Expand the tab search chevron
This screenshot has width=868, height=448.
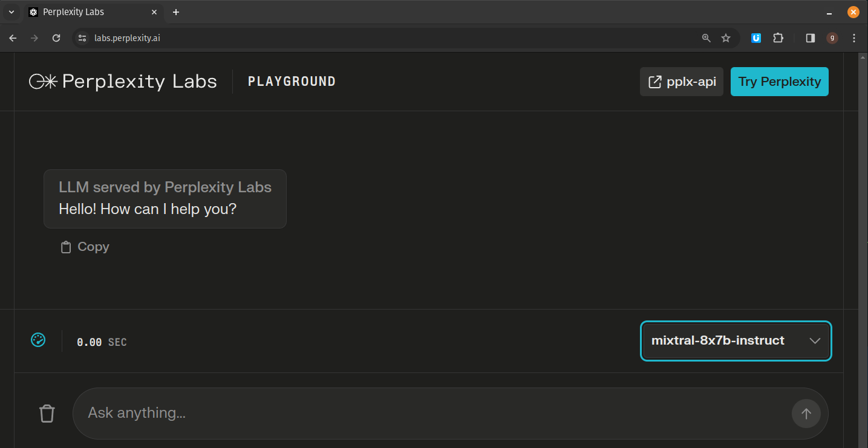coord(11,12)
